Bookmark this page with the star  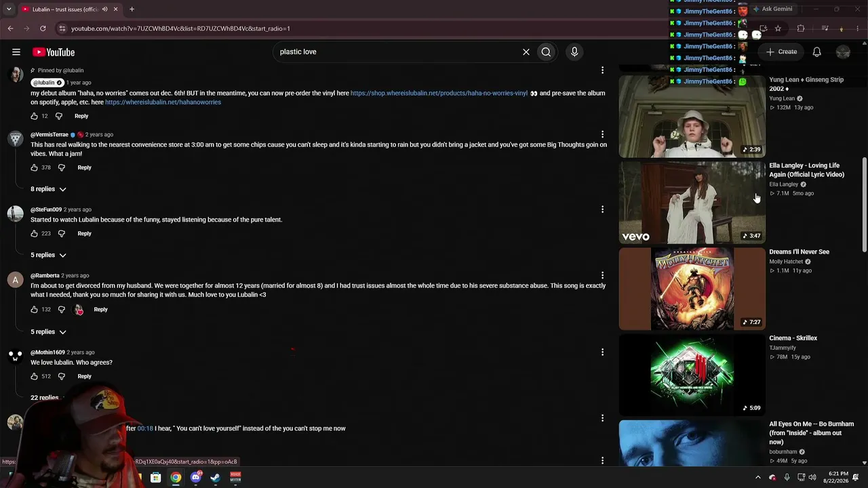point(778,28)
